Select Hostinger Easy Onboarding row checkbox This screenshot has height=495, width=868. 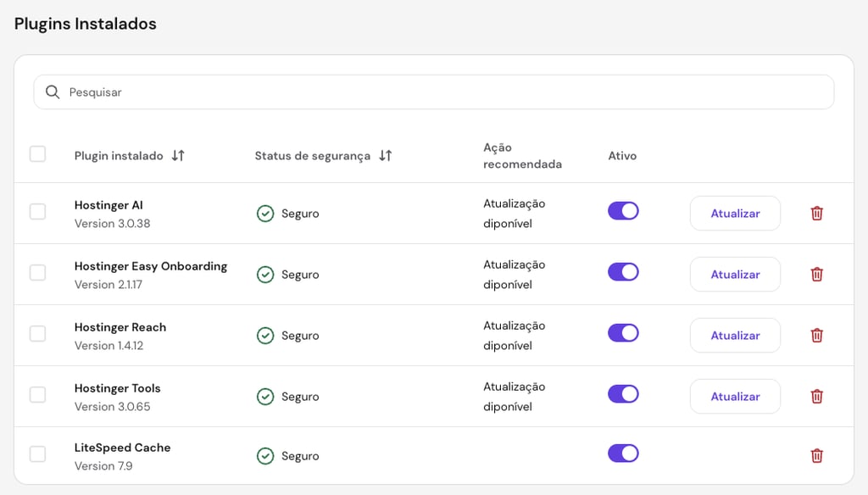click(37, 272)
